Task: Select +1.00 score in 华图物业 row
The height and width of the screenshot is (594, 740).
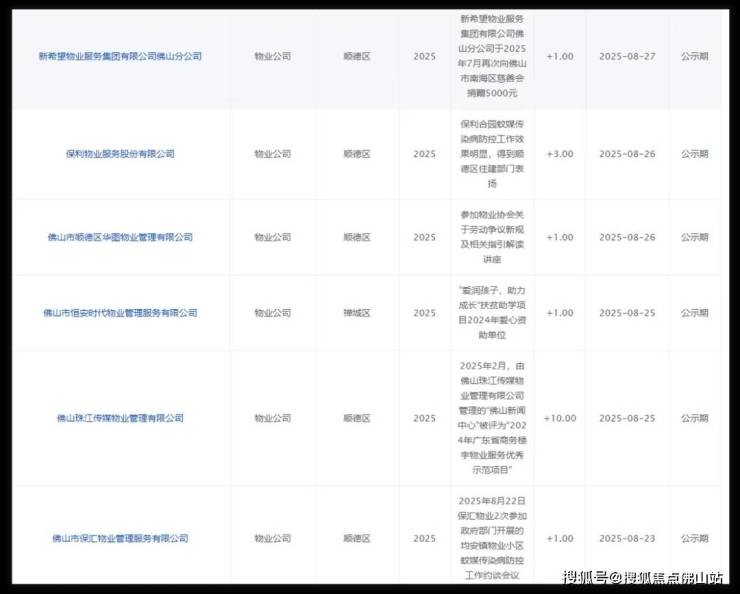Action: [560, 237]
